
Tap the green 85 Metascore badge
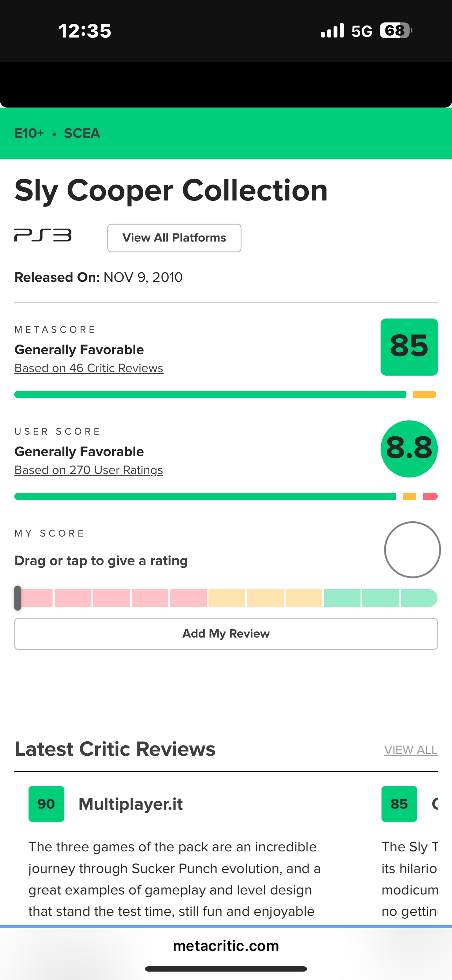[409, 347]
